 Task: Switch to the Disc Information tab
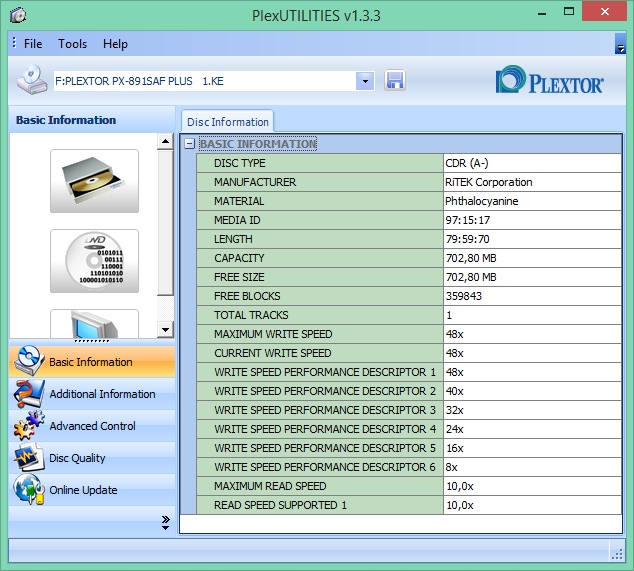coord(227,122)
